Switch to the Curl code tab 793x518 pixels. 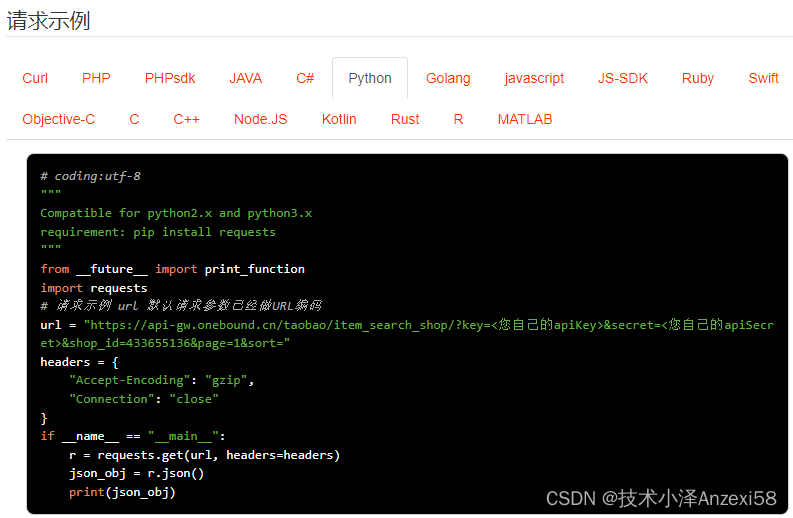coord(35,78)
